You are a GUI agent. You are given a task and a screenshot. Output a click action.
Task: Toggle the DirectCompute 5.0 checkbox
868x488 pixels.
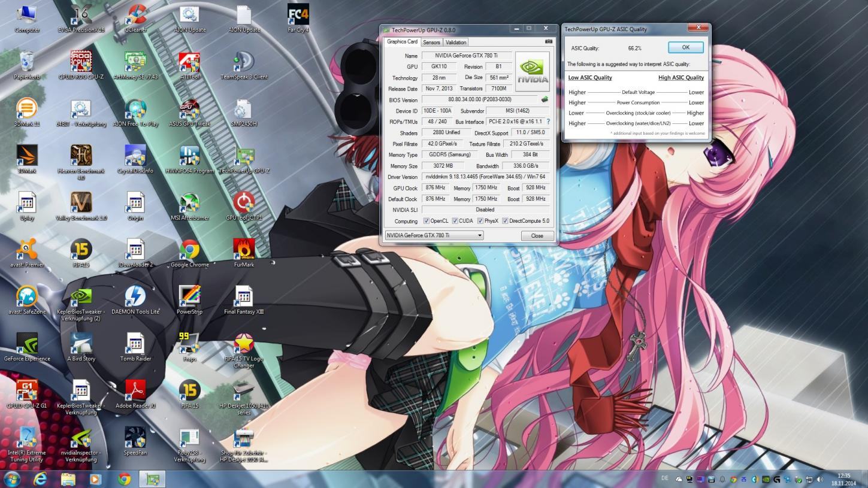(505, 221)
